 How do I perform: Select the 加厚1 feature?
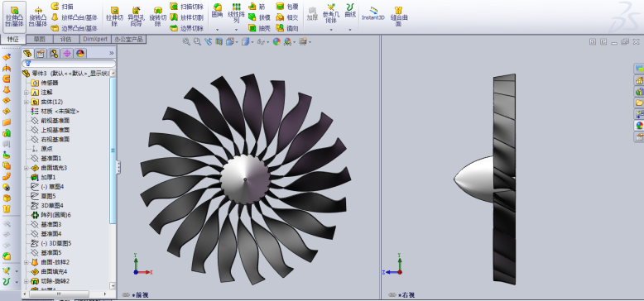point(44,177)
